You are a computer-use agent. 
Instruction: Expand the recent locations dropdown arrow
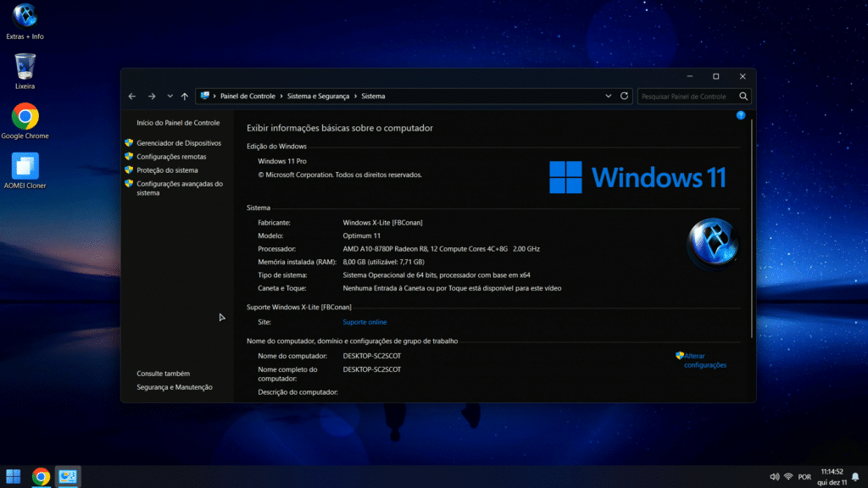click(x=170, y=97)
